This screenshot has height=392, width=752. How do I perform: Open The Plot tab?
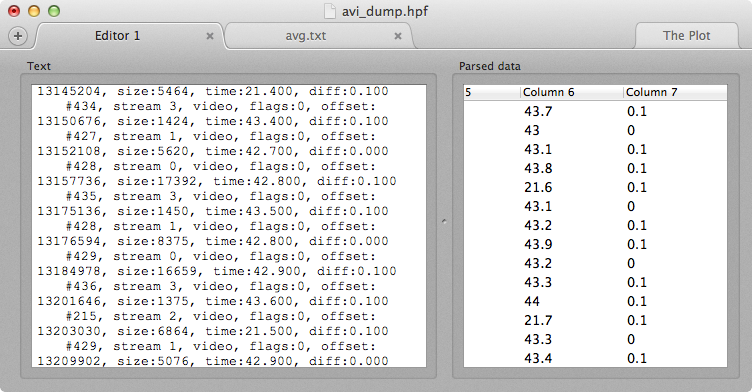click(x=686, y=36)
